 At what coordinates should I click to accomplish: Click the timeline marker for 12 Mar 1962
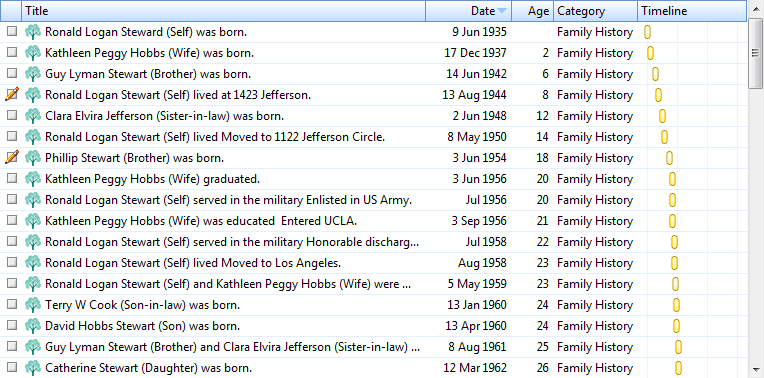(678, 367)
